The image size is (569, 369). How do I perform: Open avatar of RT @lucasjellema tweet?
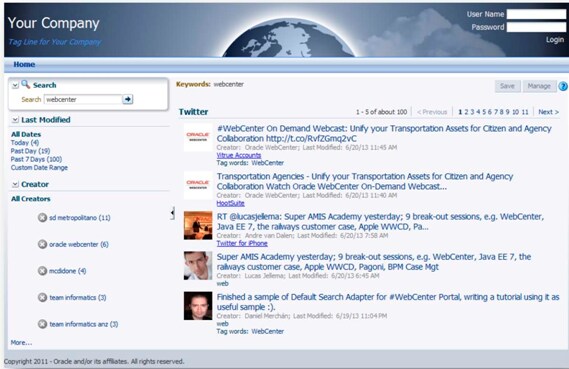198,225
